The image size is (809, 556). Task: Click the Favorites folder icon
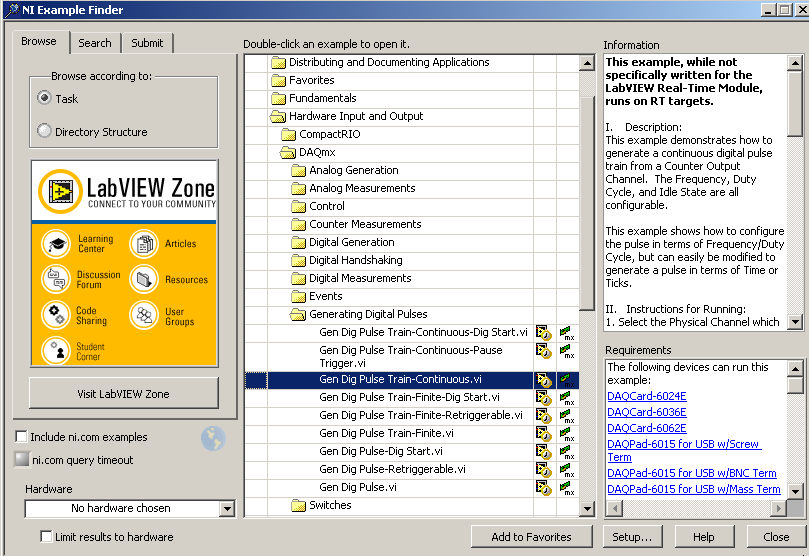[279, 80]
